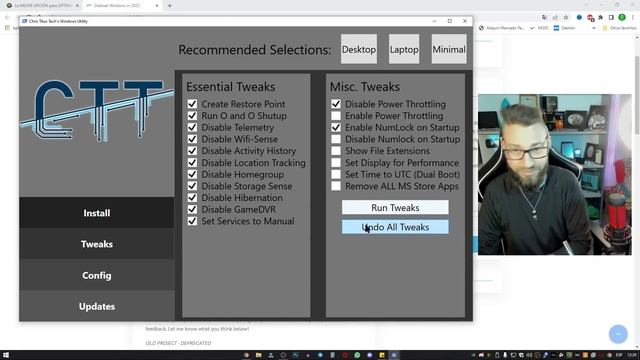This screenshot has height=360, width=640.
Task: Open Chrome side panel icon
Action: 611,17
